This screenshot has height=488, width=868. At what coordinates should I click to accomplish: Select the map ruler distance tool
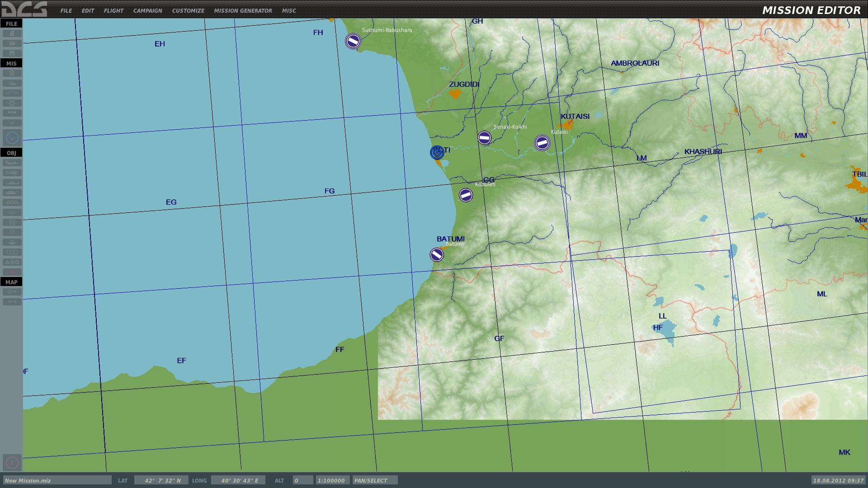[12, 302]
